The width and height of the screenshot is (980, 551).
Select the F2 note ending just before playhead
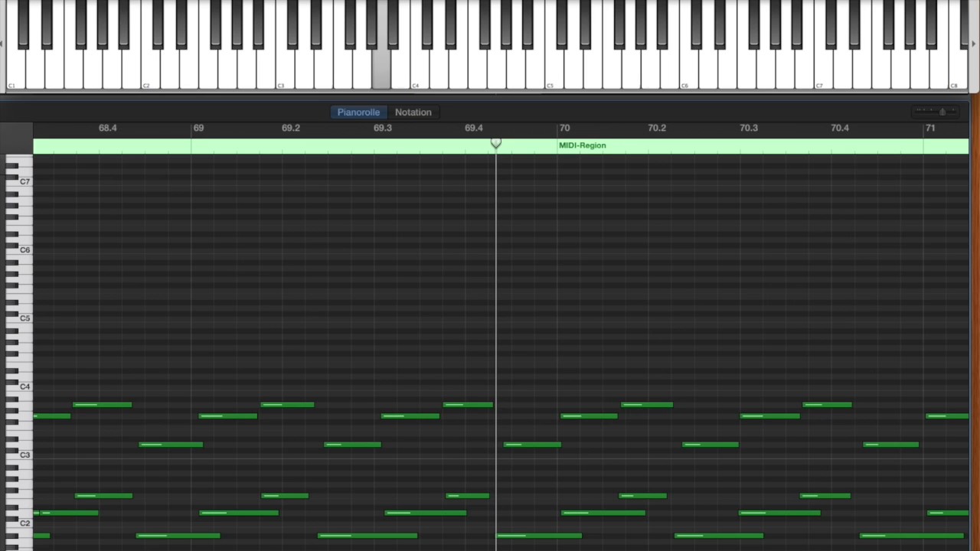[x=467, y=496]
